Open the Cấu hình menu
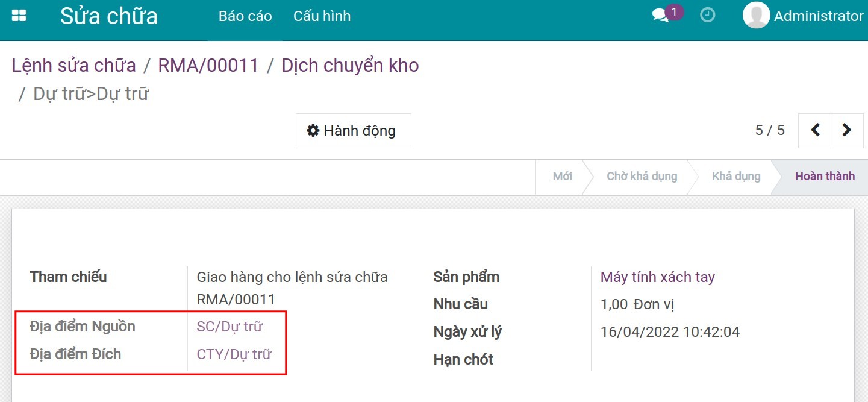 (x=322, y=16)
